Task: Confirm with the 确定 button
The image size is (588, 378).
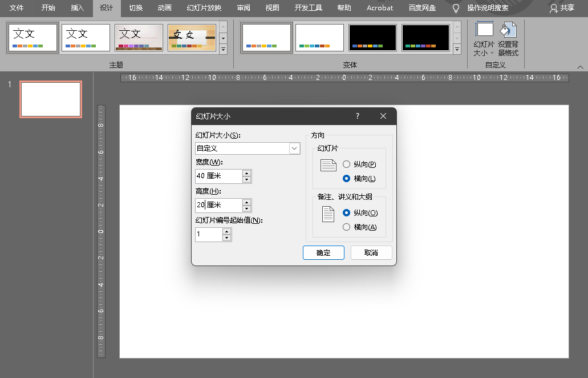Action: coord(323,252)
